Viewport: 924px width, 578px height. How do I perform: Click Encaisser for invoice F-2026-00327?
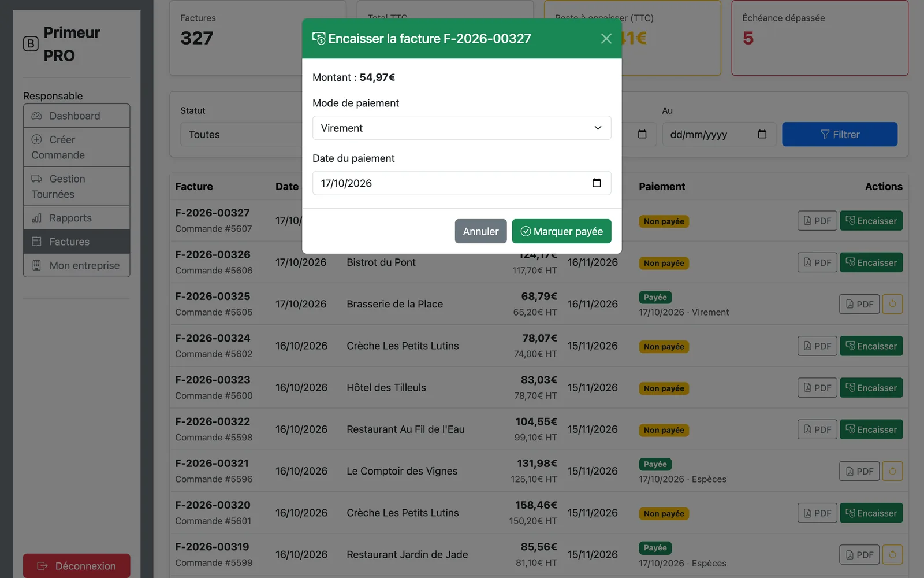pos(871,221)
